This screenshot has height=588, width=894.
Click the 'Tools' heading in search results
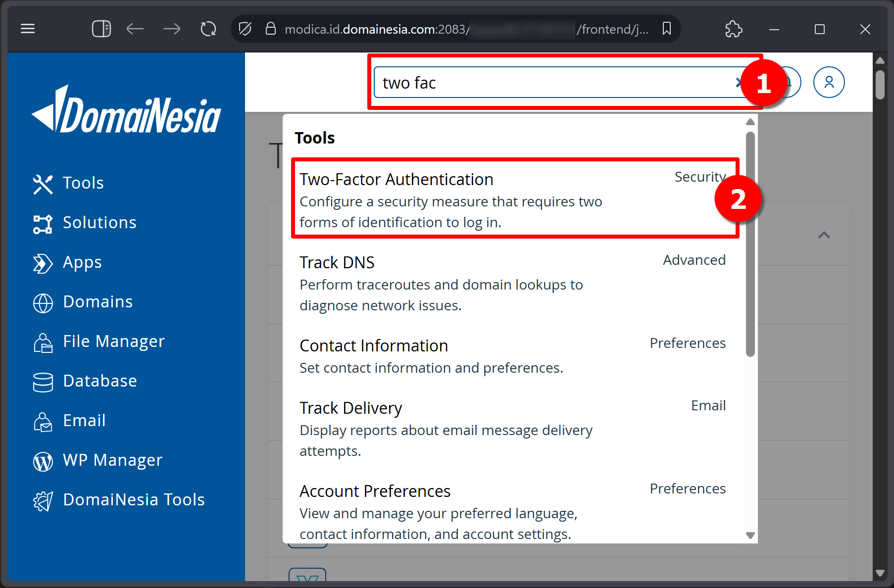click(315, 138)
